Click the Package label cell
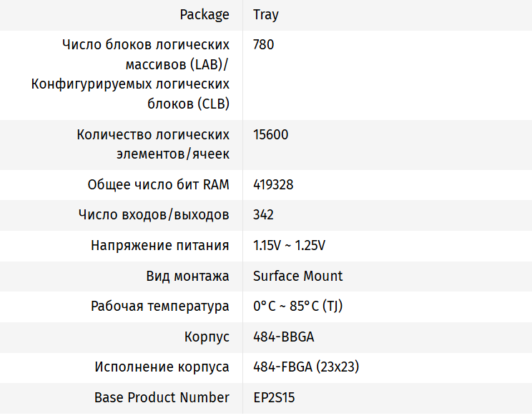This screenshot has width=532, height=418. (x=205, y=14)
